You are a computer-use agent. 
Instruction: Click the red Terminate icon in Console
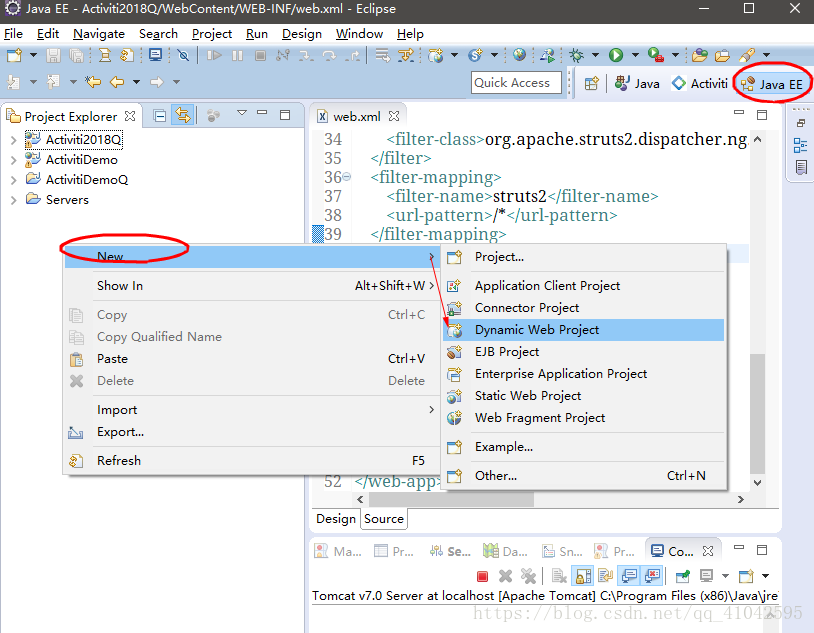tap(482, 576)
